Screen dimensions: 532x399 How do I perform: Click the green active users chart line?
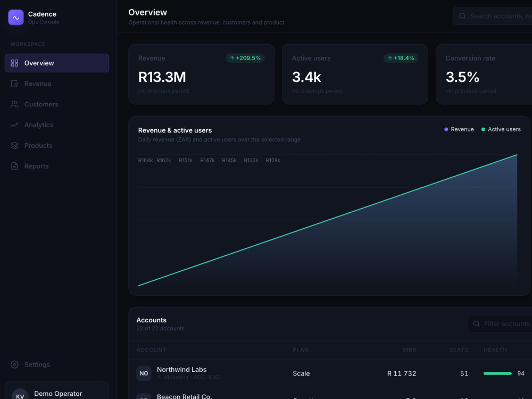point(328,220)
